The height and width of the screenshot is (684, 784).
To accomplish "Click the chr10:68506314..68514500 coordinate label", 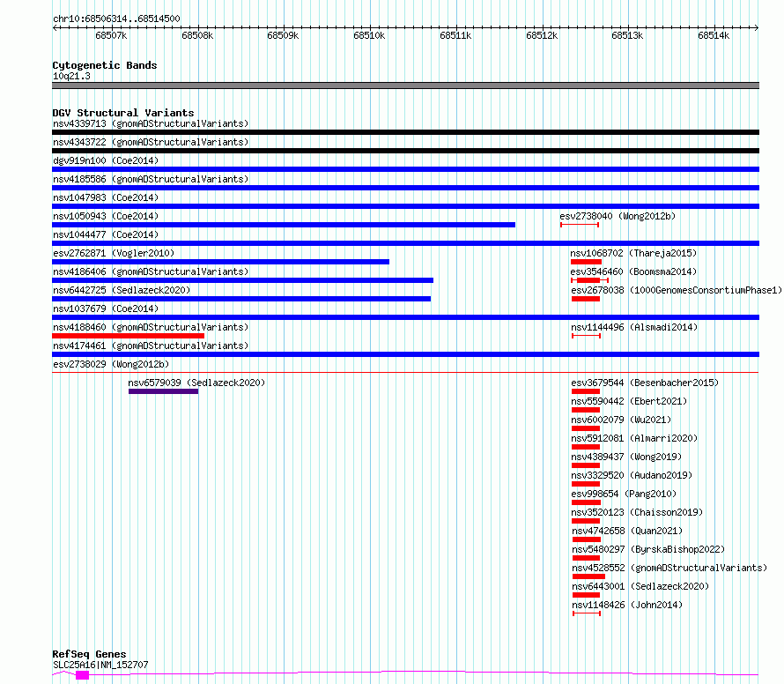I will pyautogui.click(x=116, y=19).
